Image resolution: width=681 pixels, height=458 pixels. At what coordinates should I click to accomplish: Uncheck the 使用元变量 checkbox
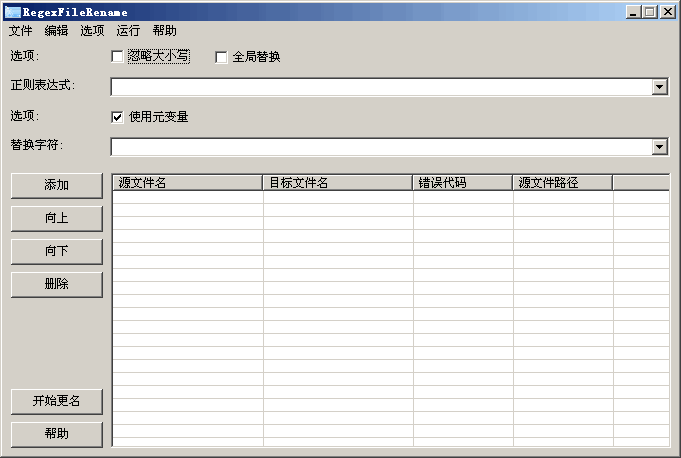(117, 117)
